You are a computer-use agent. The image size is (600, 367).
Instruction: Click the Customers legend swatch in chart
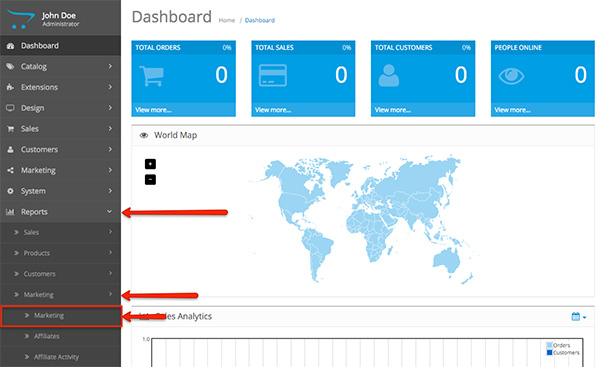coord(549,352)
